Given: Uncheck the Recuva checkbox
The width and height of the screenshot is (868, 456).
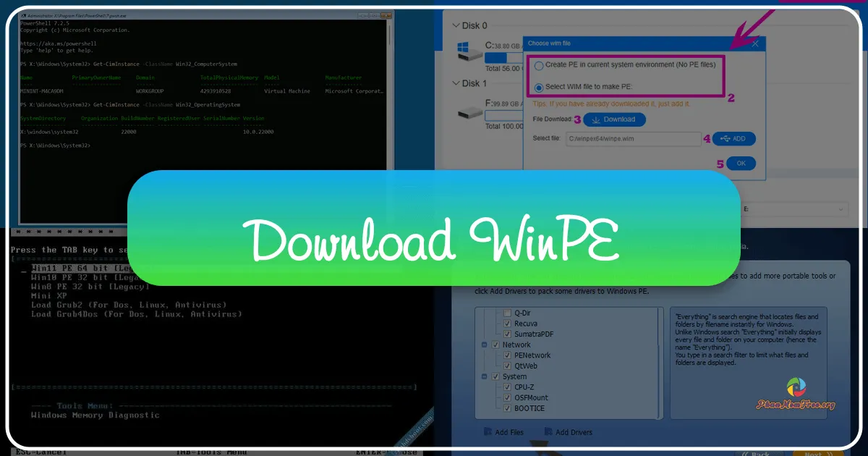Looking at the screenshot, I should 506,324.
